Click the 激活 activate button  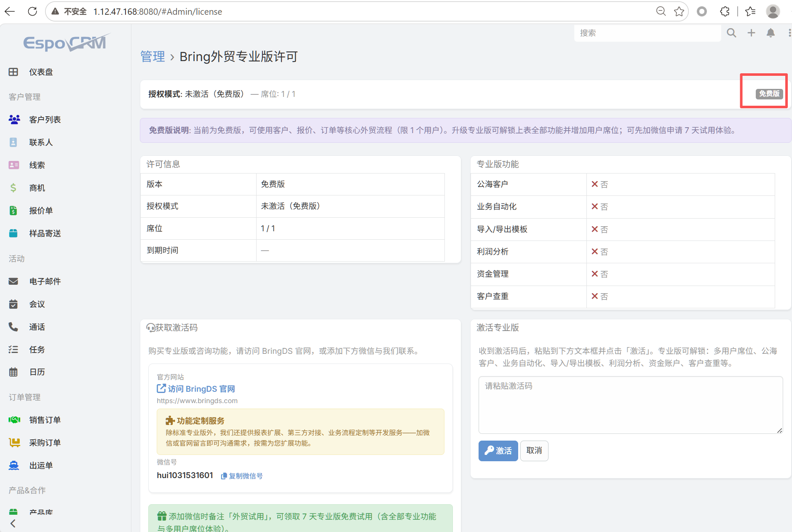point(498,451)
